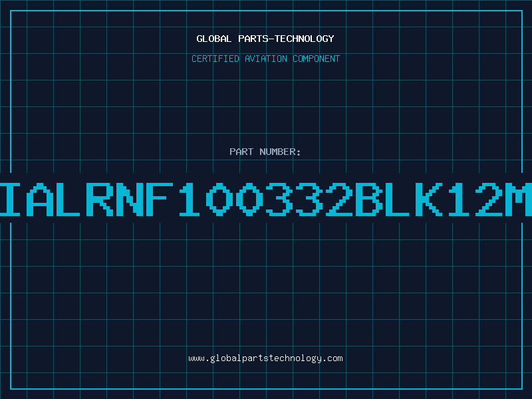532x399 pixels.
Task: Click the large part number IALRNF100332BLK12M
Action: [266, 199]
